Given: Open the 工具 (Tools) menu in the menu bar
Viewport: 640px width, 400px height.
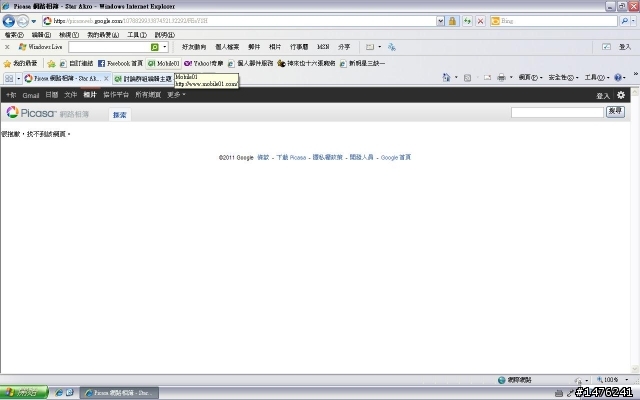Looking at the screenshot, I should click(137, 35).
